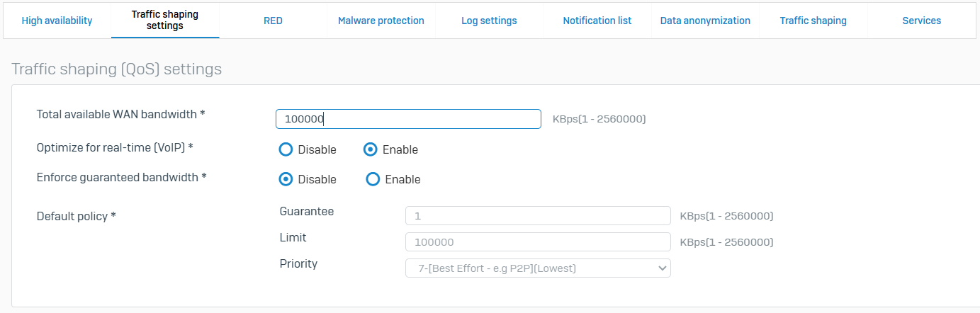This screenshot has height=313, width=980.
Task: Open the Notification list tab
Action: pos(597,21)
